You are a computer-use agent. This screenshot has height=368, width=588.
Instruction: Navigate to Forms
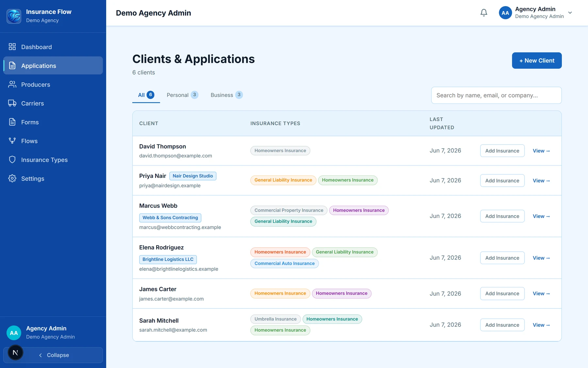53,122
